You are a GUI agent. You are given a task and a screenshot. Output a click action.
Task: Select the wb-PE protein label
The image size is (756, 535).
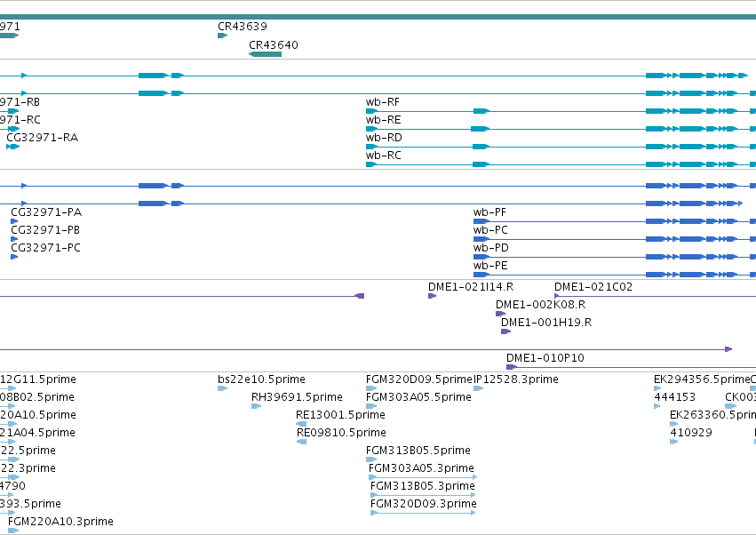pyautogui.click(x=490, y=266)
